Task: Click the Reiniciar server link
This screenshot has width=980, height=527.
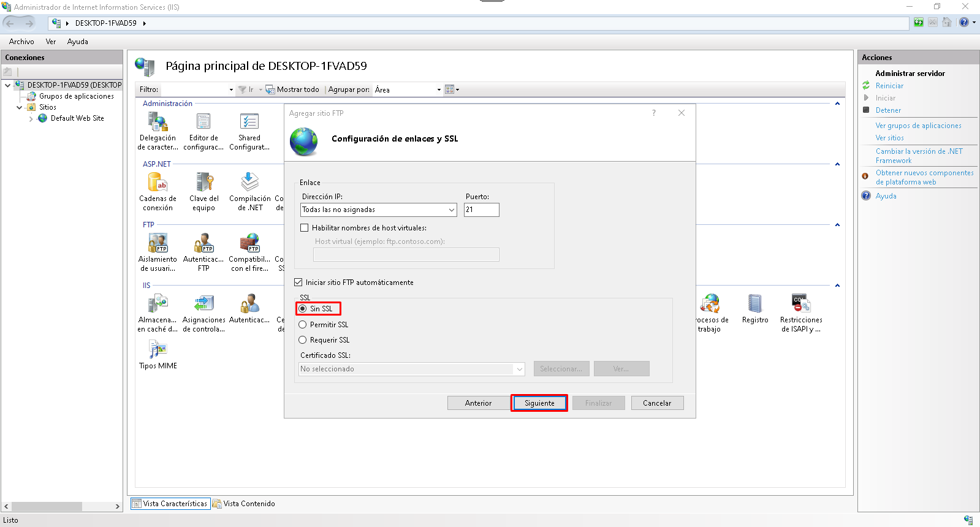Action: (x=889, y=86)
